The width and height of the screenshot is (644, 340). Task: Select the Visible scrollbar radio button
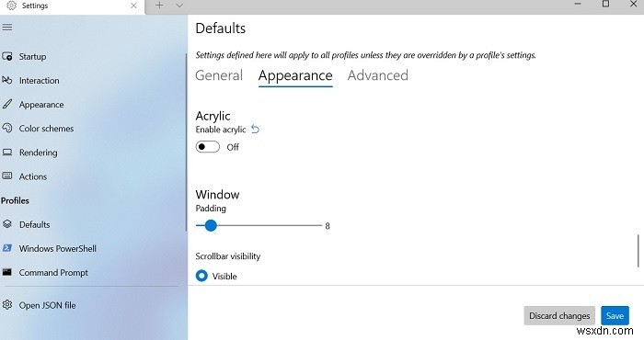(201, 276)
